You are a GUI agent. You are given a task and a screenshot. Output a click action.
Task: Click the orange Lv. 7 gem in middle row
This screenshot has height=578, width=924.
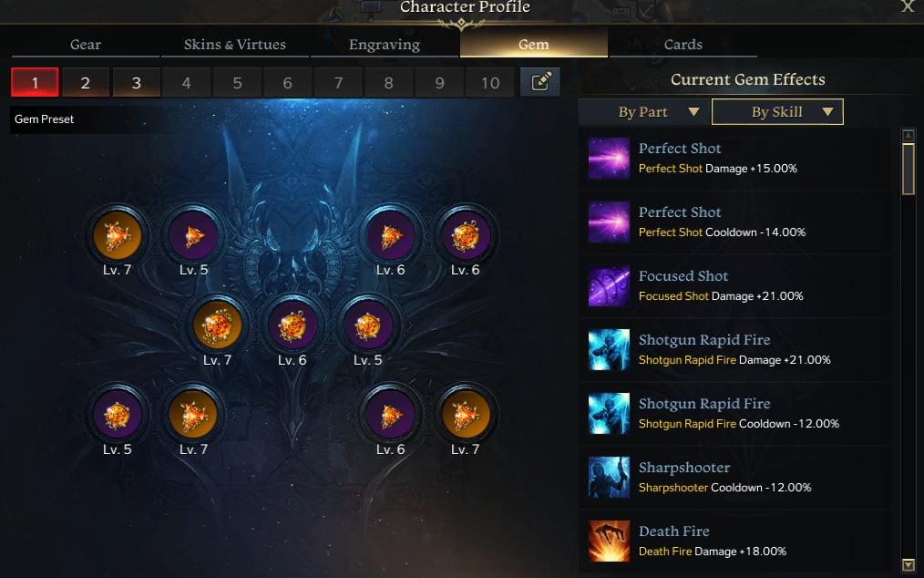(218, 325)
